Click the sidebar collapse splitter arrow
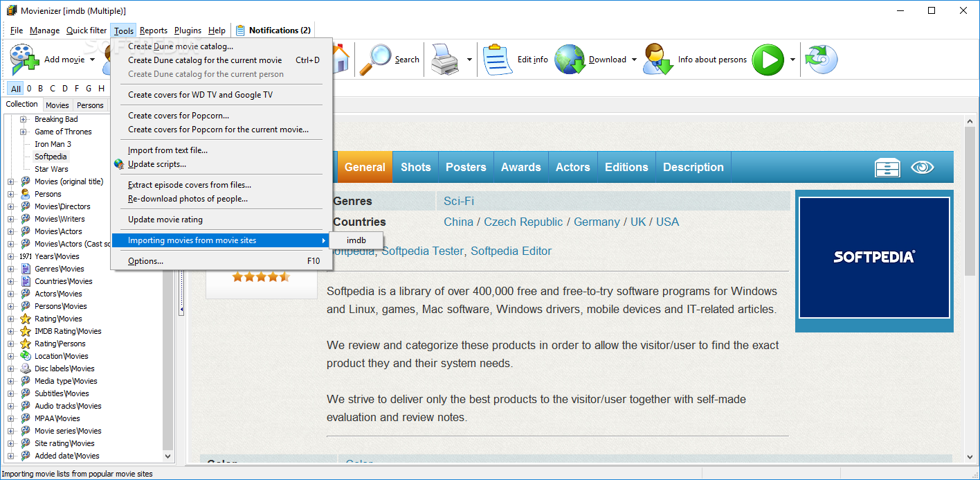This screenshot has height=480, width=980. point(181,310)
